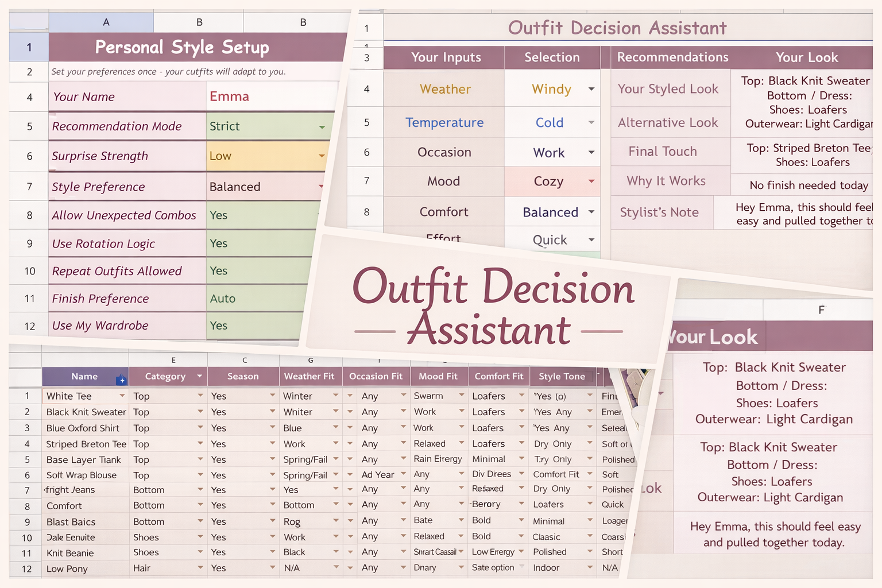Select the column F header above Your Look
This screenshot has width=882, height=588.
click(x=821, y=310)
